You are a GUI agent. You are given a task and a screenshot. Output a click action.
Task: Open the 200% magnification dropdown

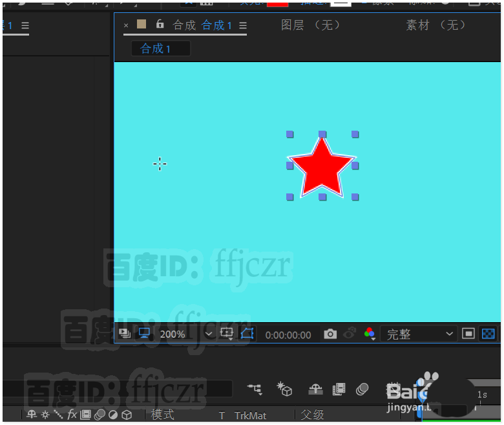(186, 334)
